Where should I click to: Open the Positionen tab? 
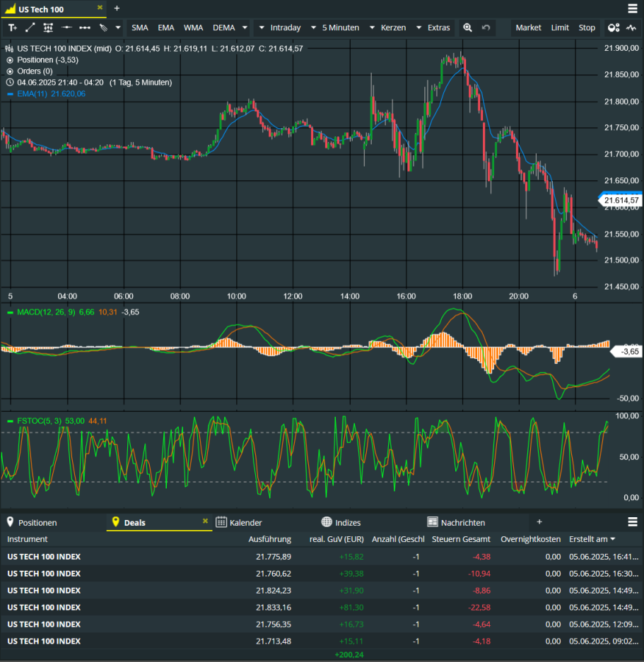[37, 523]
